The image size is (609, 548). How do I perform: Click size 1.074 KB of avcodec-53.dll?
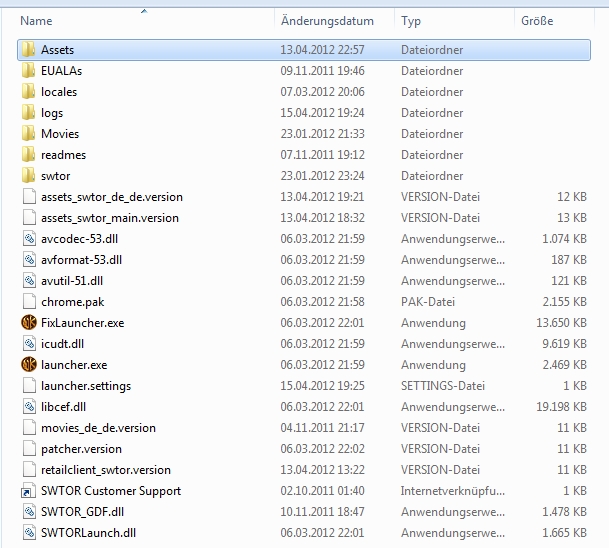point(564,238)
